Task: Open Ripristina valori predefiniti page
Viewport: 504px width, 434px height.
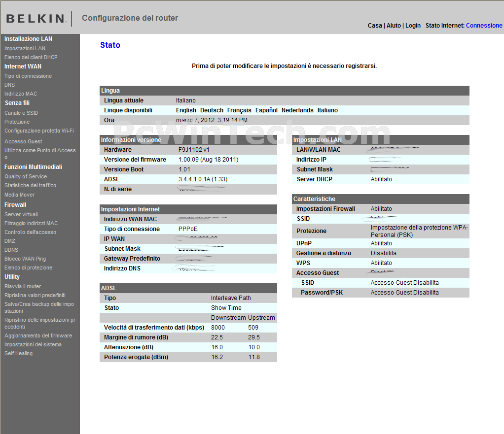Action: tap(35, 295)
